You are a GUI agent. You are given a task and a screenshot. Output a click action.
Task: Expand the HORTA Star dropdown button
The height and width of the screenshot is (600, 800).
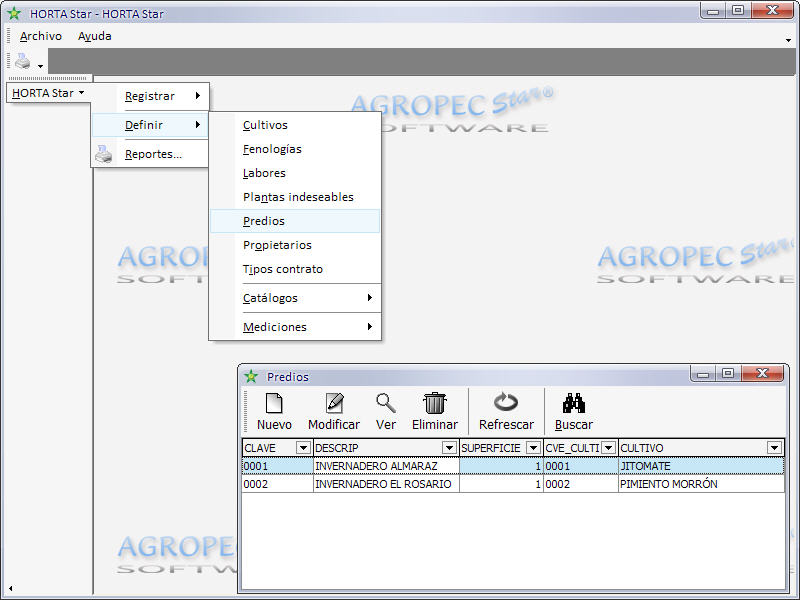coord(48,93)
